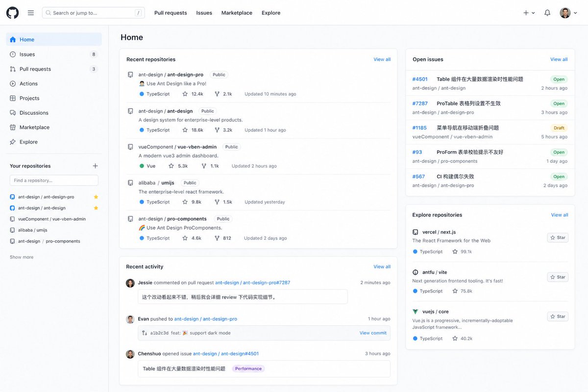Viewport: 588px width, 392px height.
Task: Star the antfu / vite repository
Action: (558, 277)
